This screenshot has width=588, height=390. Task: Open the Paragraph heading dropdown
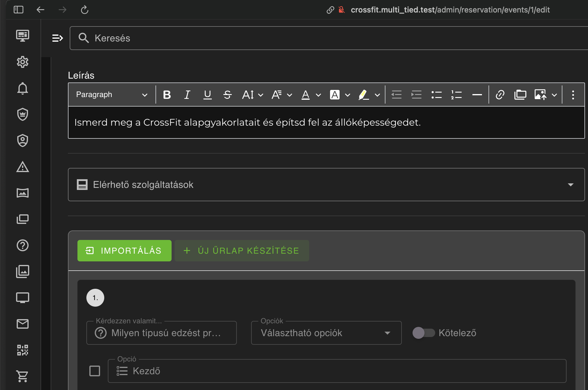click(111, 95)
